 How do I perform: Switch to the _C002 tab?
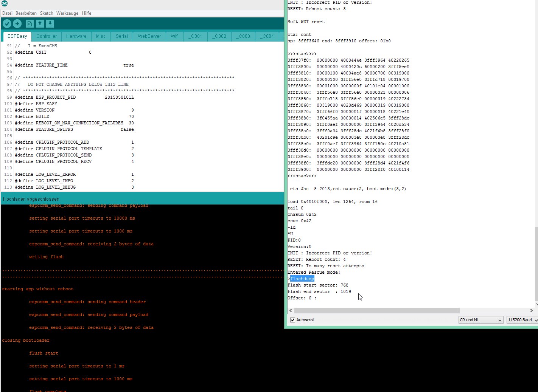coord(219,36)
